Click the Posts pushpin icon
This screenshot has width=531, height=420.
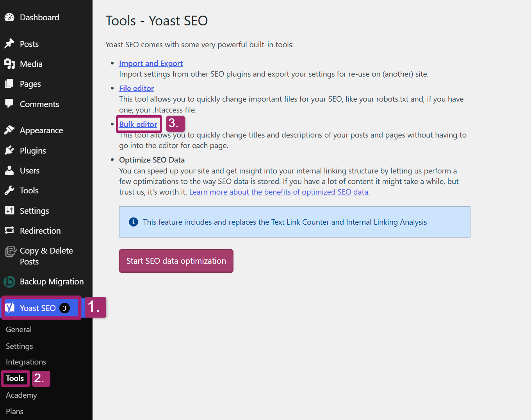point(9,44)
